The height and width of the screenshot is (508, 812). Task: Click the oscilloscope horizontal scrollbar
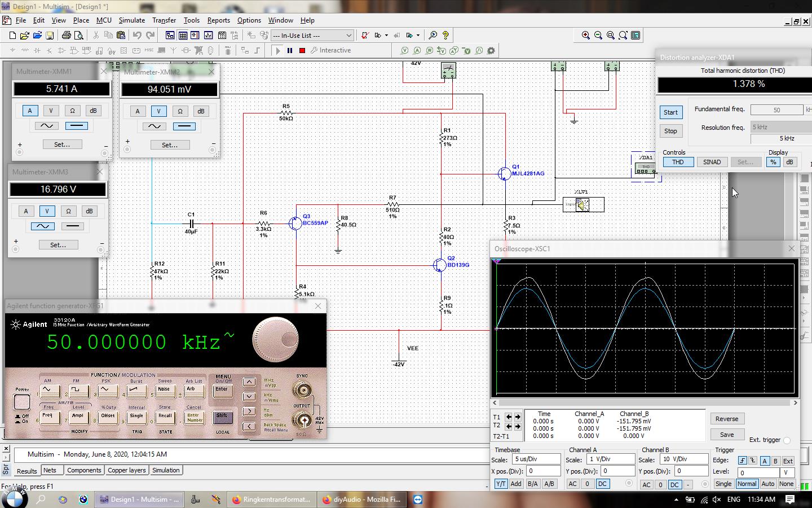[x=645, y=403]
